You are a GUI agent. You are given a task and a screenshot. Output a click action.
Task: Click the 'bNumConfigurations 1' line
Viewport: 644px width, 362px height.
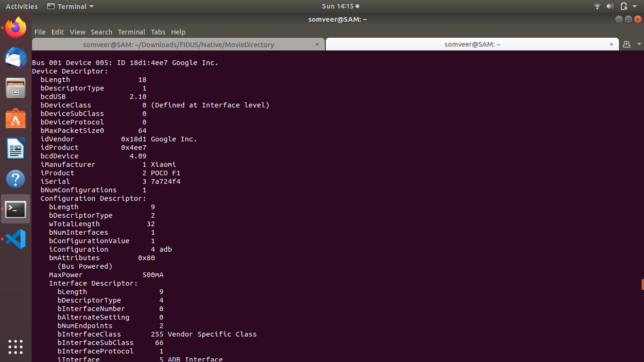93,190
